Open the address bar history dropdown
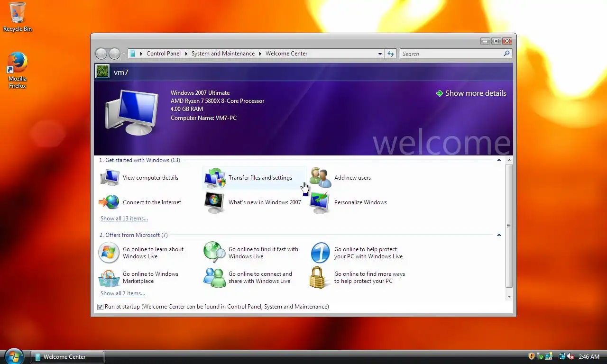This screenshot has width=607, height=364. coord(380,54)
